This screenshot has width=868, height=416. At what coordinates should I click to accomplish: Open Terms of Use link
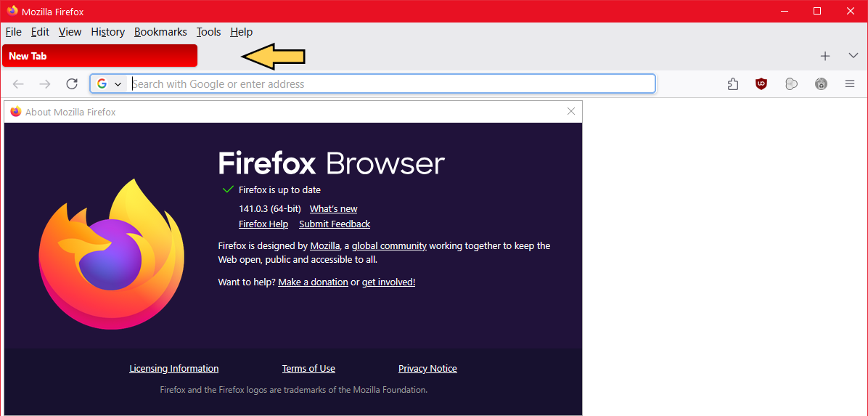pyautogui.click(x=308, y=368)
